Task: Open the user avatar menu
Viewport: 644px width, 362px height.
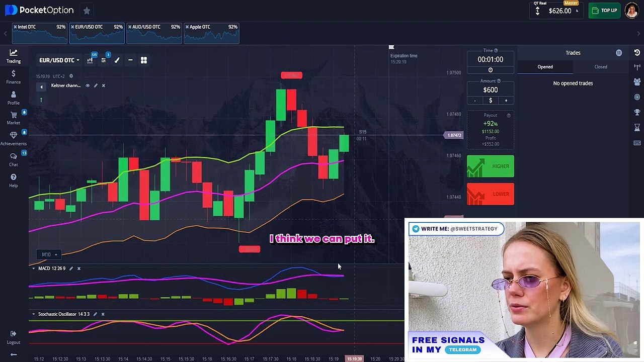Action: 631,11
